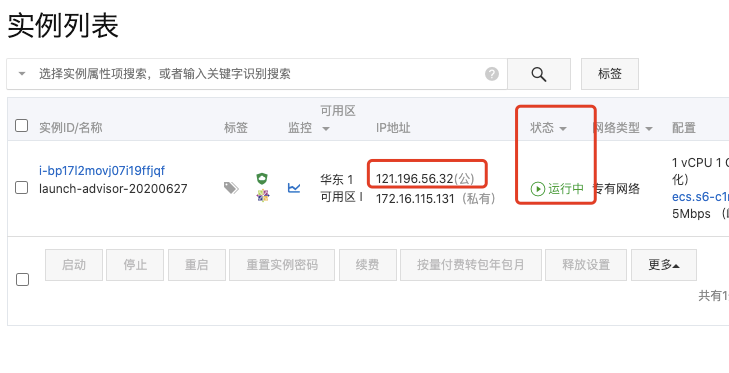729x373 pixels.
Task: Open instance link i-bp17l2movj07i19ffjqf
Action: tap(102, 171)
